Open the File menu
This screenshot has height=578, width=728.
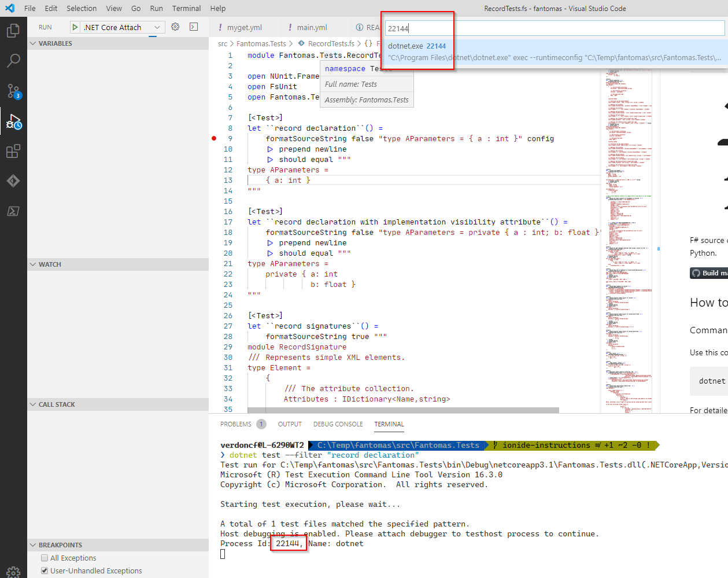30,8
